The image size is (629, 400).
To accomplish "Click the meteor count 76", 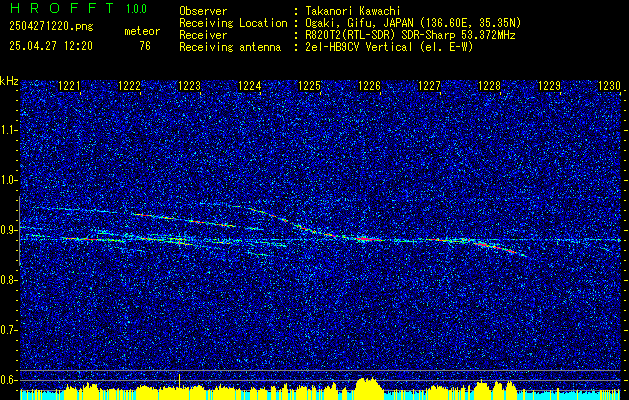I will [145, 46].
